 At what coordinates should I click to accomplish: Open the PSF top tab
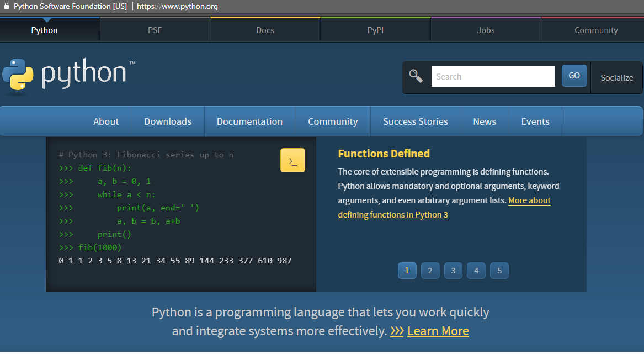tap(155, 30)
